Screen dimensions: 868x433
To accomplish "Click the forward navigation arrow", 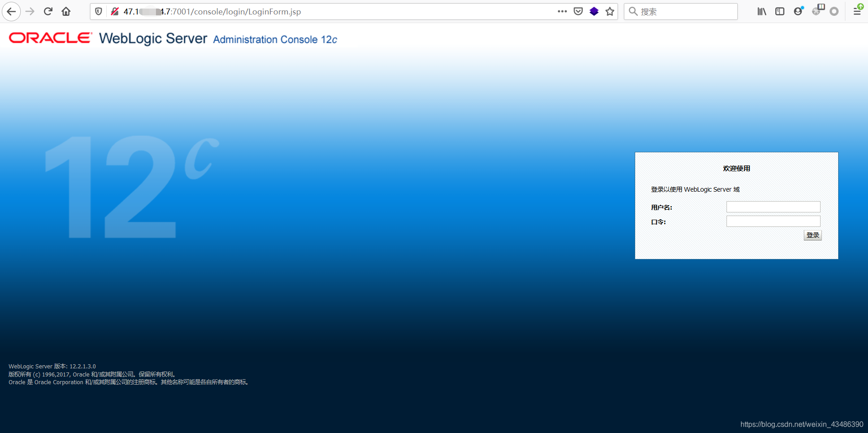I will [30, 11].
